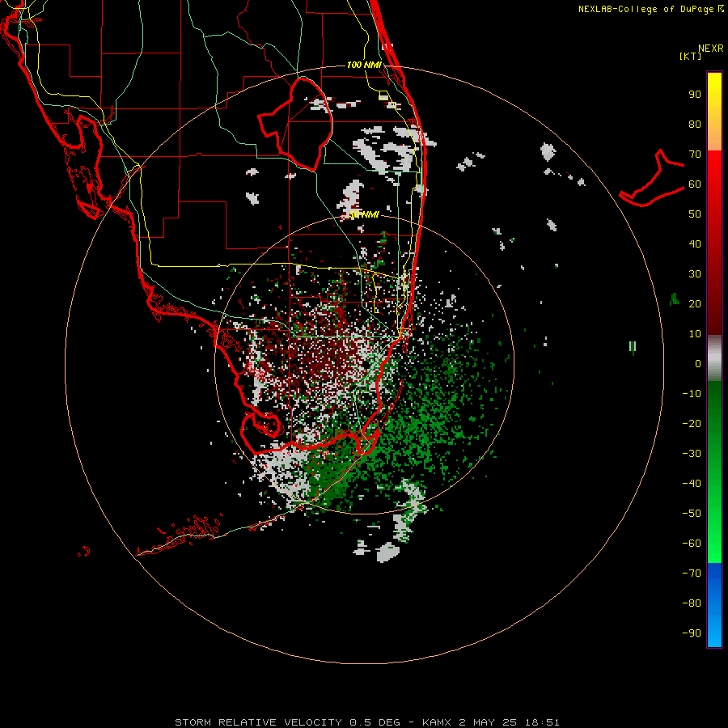Click the -50 value on the velocity scale
Image resolution: width=728 pixels, height=728 pixels.
[692, 513]
